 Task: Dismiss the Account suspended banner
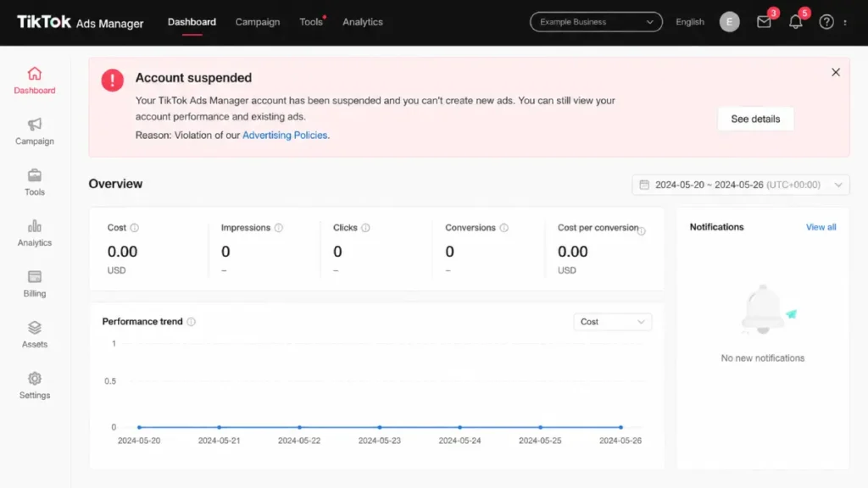(x=835, y=73)
